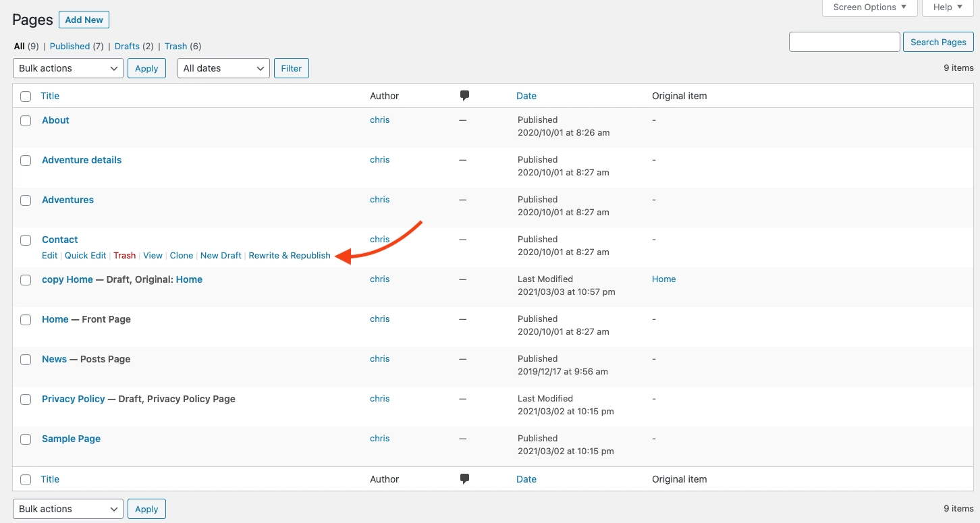Click Quick Edit under Contact
Screen dimensions: 980x523
coord(86,255)
